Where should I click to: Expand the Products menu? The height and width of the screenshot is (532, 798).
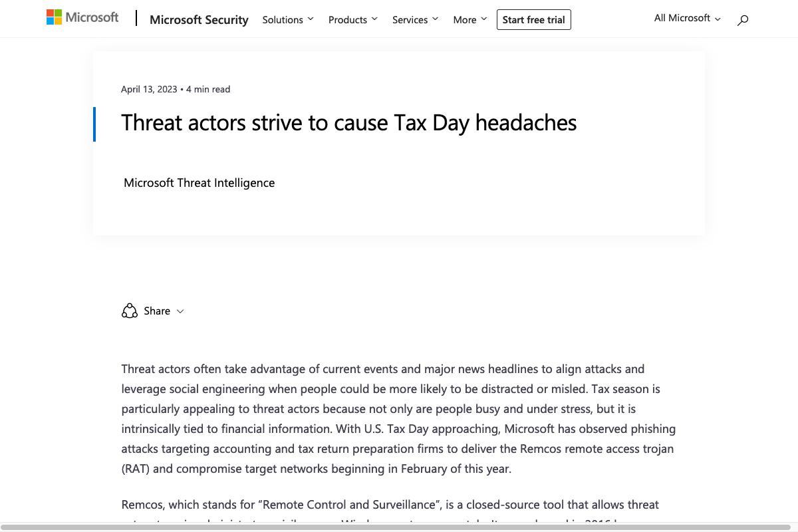click(x=353, y=19)
